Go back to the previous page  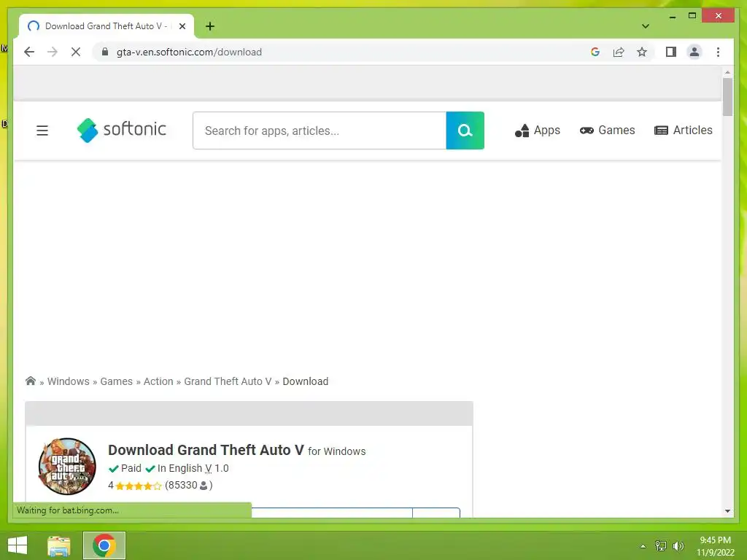29,52
